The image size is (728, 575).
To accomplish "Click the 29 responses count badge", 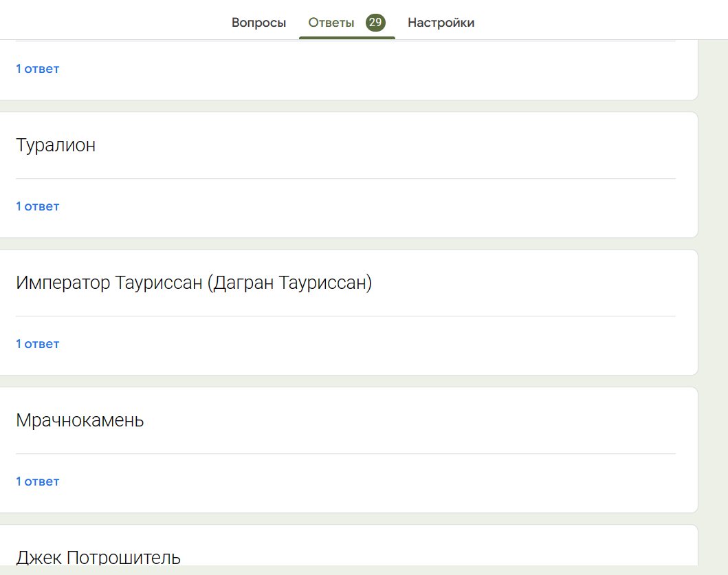I will click(x=375, y=23).
